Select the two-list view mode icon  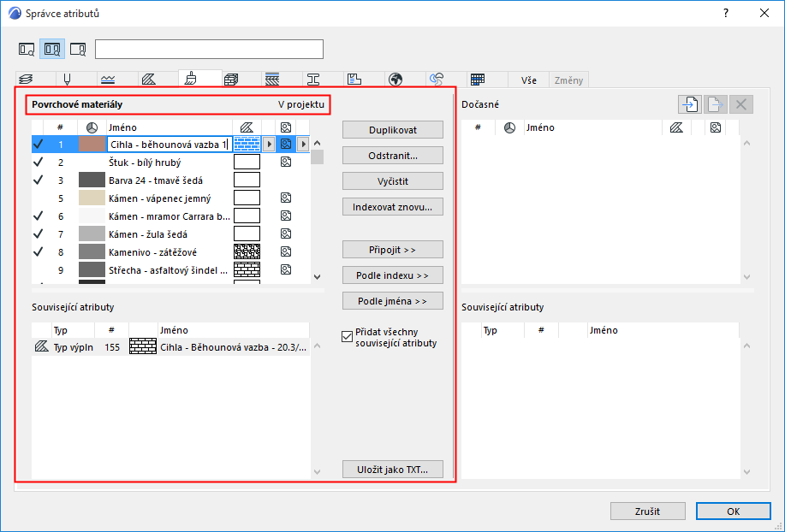tap(52, 49)
